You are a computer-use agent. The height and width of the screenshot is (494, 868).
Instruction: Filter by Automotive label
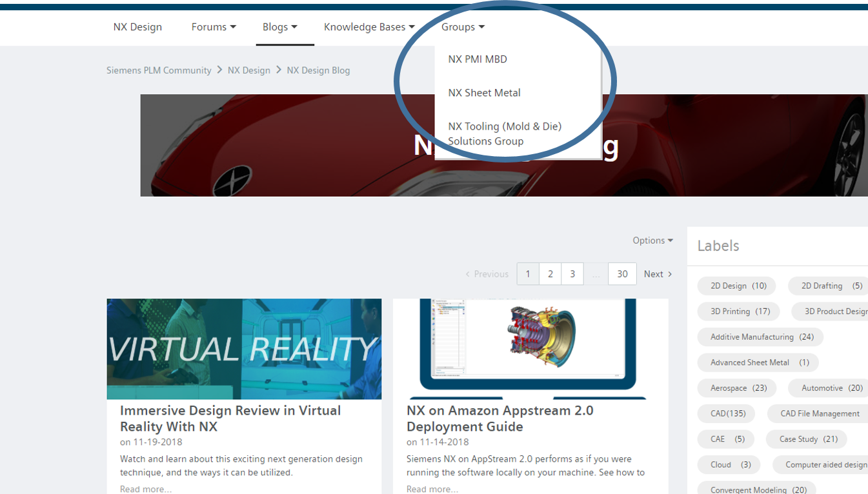click(829, 388)
